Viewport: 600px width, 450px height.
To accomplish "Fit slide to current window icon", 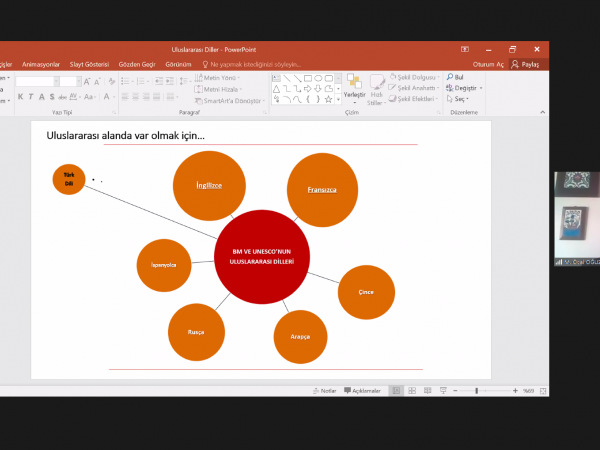I will tap(543, 391).
